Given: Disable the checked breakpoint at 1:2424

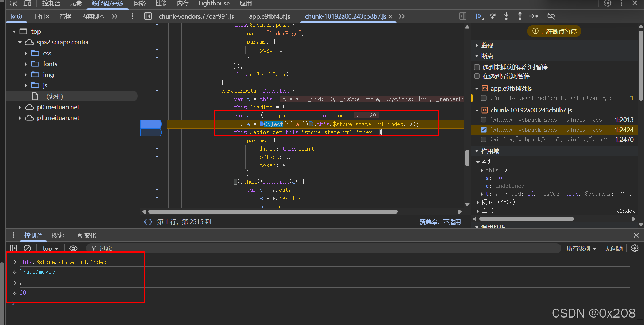Looking at the screenshot, I should tap(484, 130).
